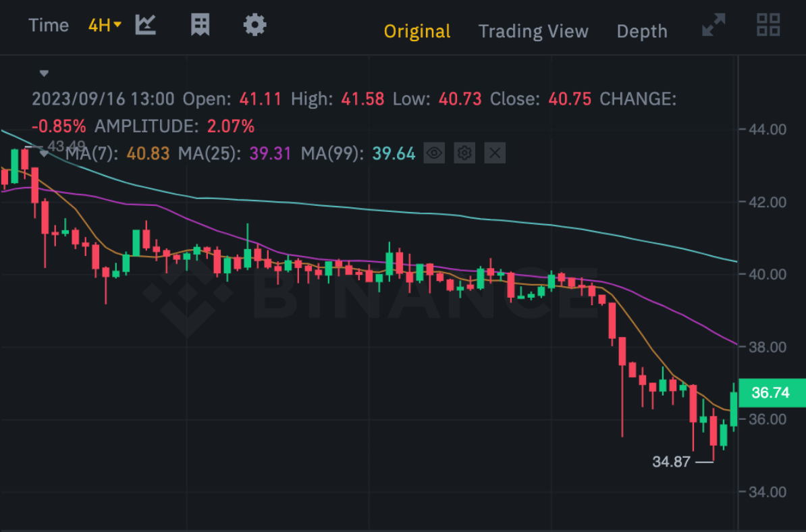Open the multi-chart grid layout icon

click(768, 25)
